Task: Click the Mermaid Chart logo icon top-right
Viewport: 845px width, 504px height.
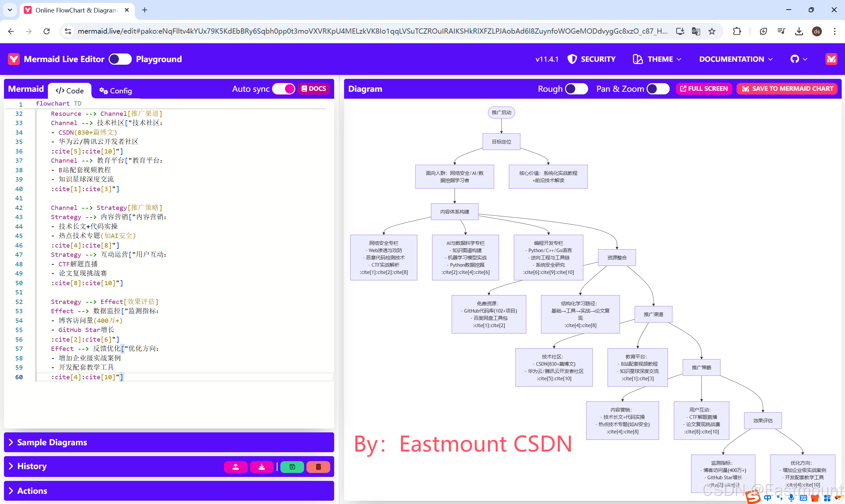Action: point(831,59)
